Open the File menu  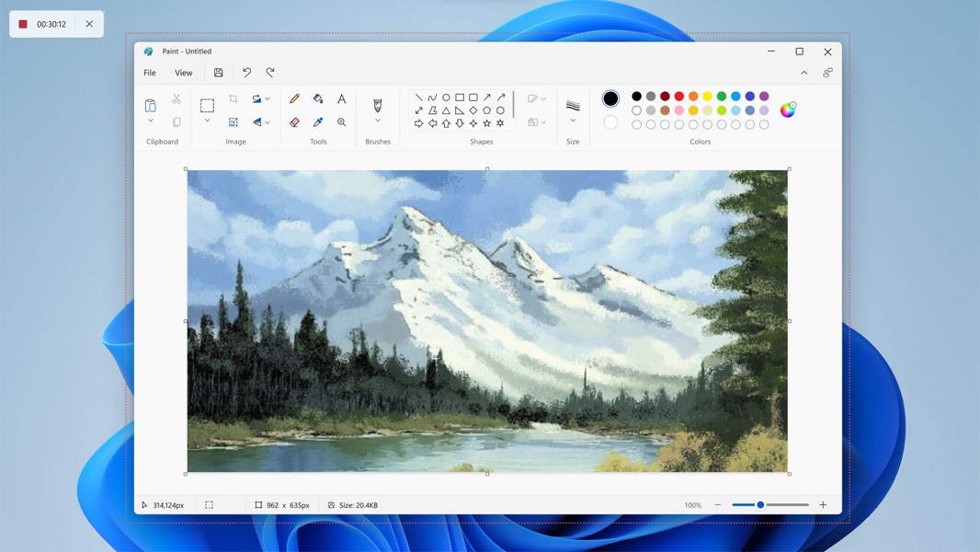pos(150,73)
